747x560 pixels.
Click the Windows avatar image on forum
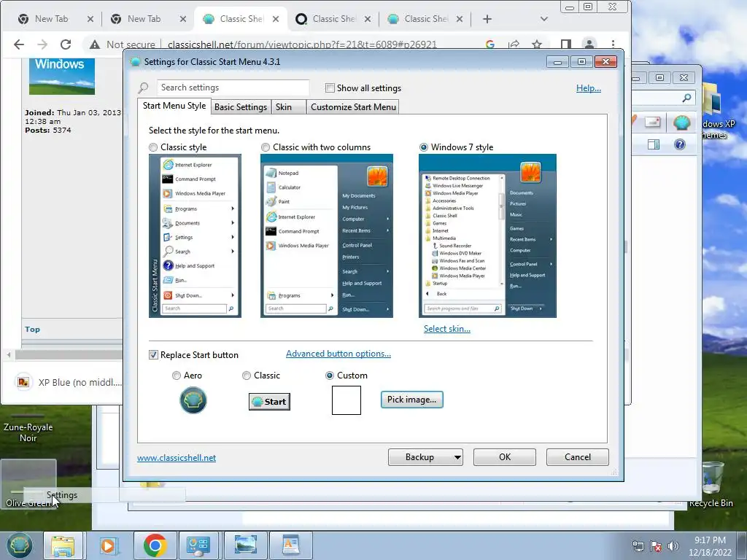click(x=62, y=76)
